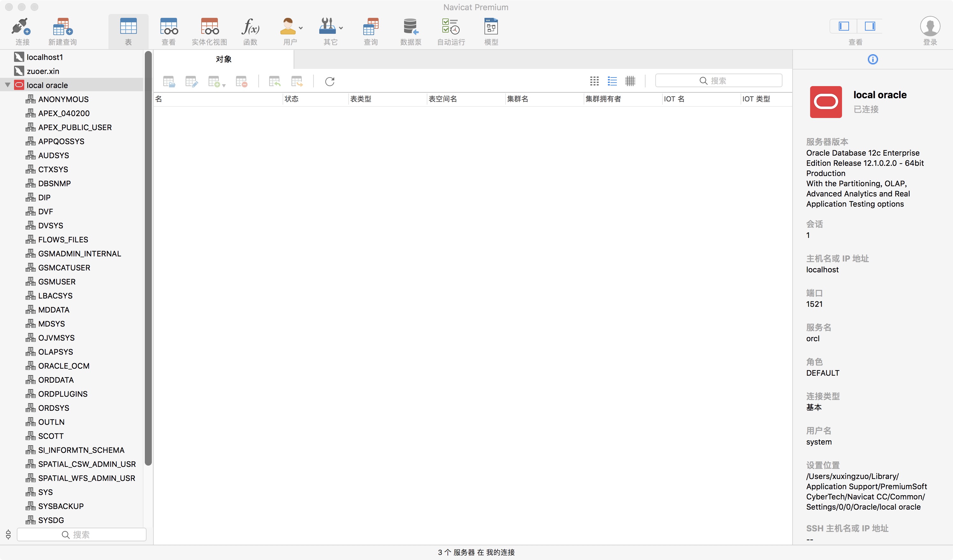Switch to list view
Viewport: 953px width, 560px height.
pyautogui.click(x=612, y=81)
